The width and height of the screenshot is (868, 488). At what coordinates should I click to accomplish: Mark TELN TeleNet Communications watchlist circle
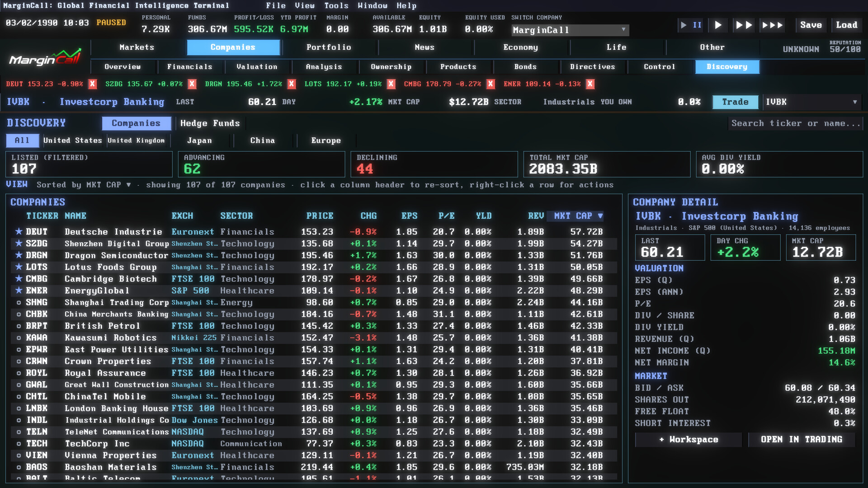(19, 432)
